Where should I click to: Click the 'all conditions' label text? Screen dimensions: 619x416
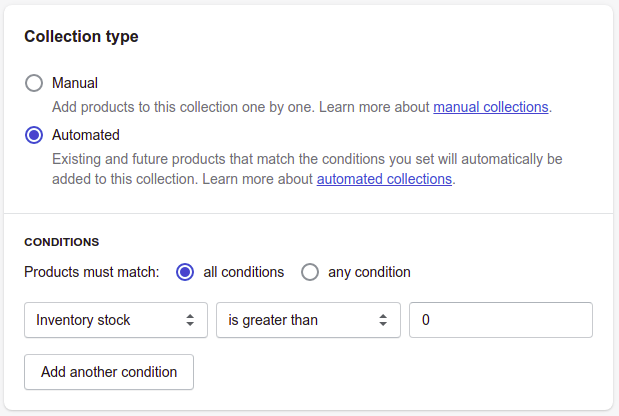[244, 272]
